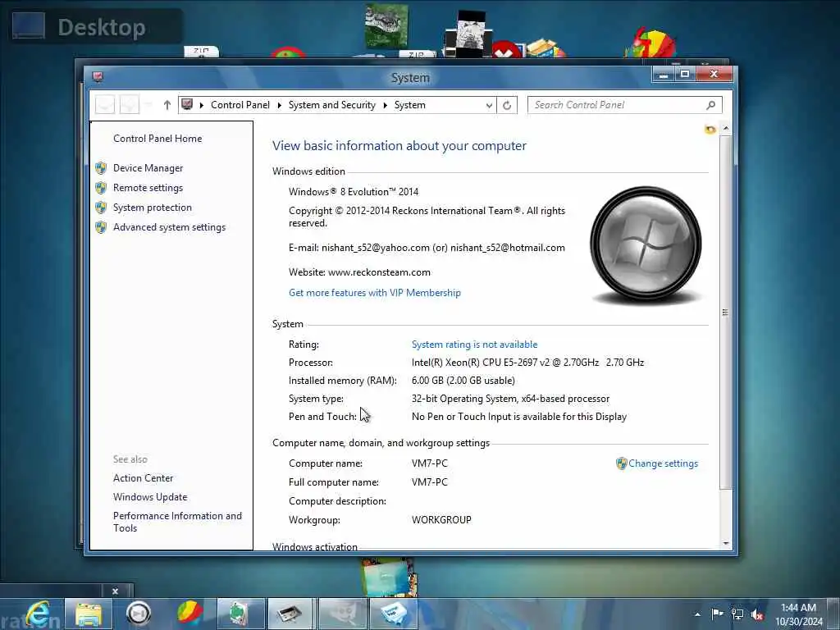This screenshot has height=630, width=840.
Task: Go to Control Panel Home
Action: coord(157,138)
